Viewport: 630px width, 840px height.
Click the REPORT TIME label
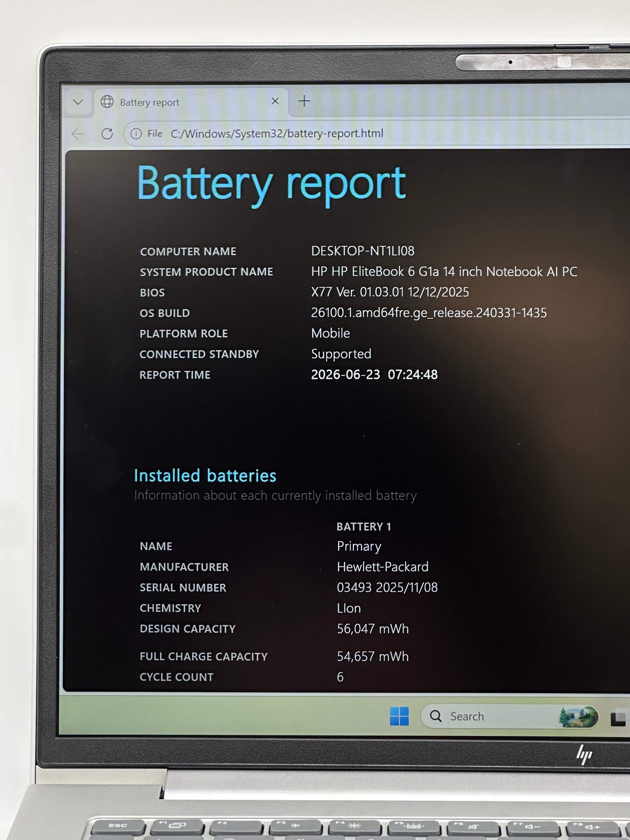coord(175,375)
